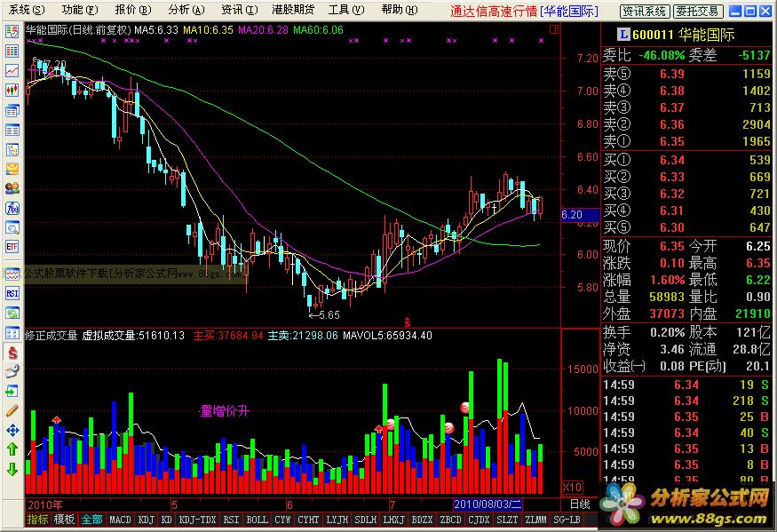Open the 港股期货 menu

click(293, 10)
